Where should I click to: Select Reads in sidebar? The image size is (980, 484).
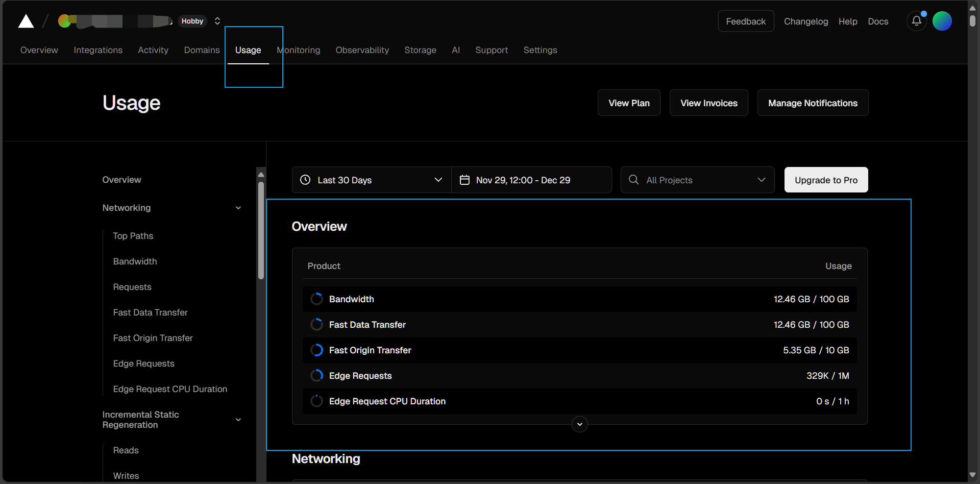(126, 450)
